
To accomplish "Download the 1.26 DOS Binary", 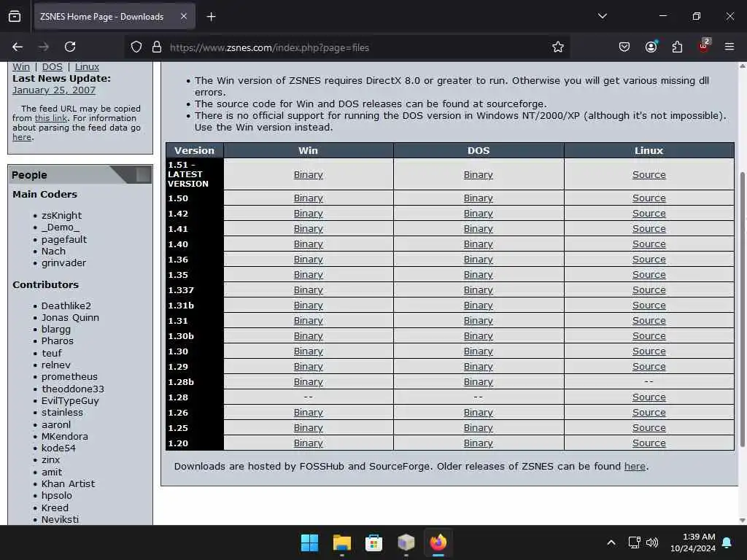I will tap(479, 413).
